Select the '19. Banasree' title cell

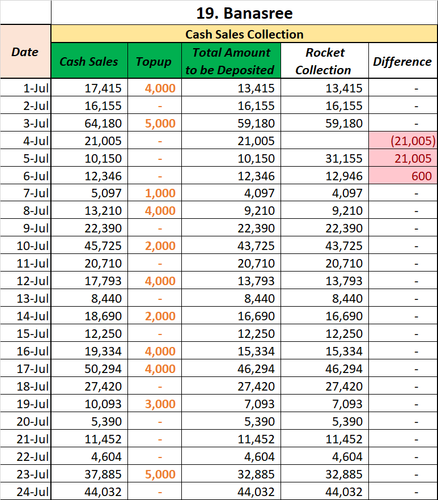coord(244,13)
